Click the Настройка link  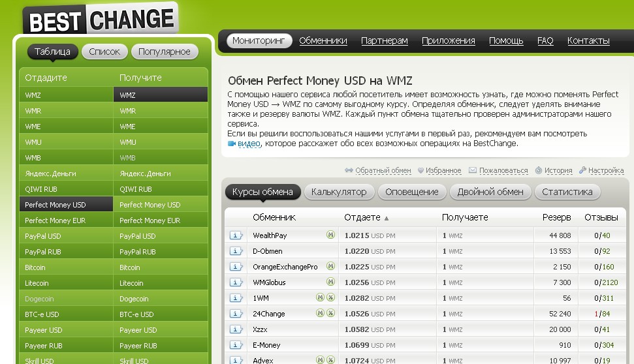(x=606, y=170)
